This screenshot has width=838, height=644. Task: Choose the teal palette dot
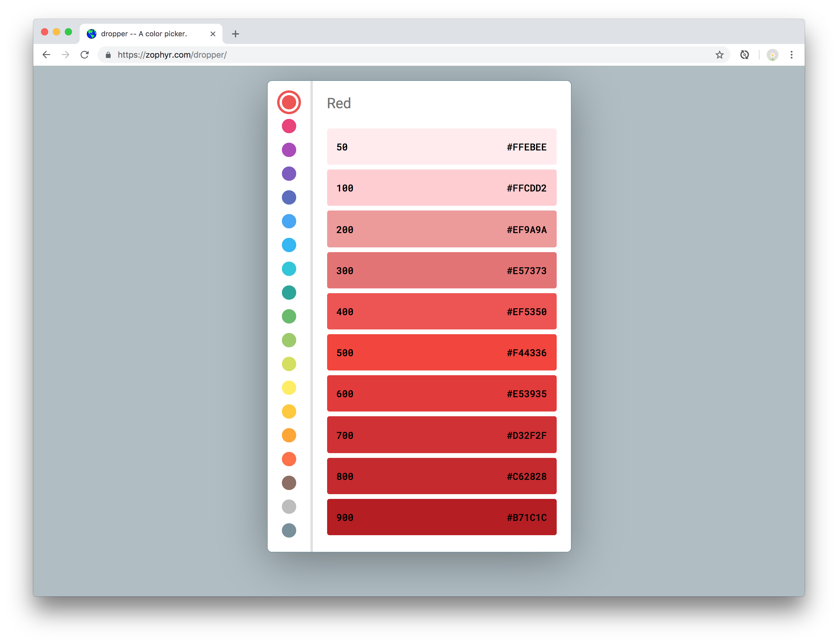pos(289,293)
